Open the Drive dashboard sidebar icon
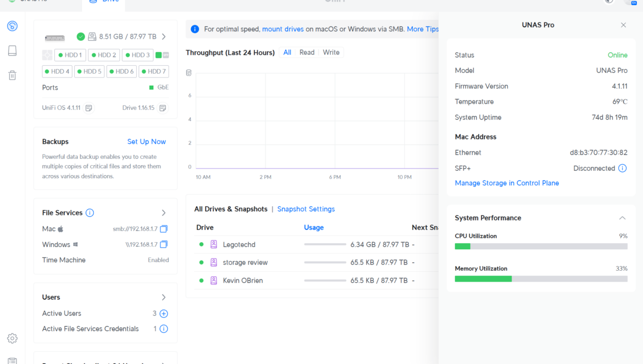 click(x=12, y=26)
